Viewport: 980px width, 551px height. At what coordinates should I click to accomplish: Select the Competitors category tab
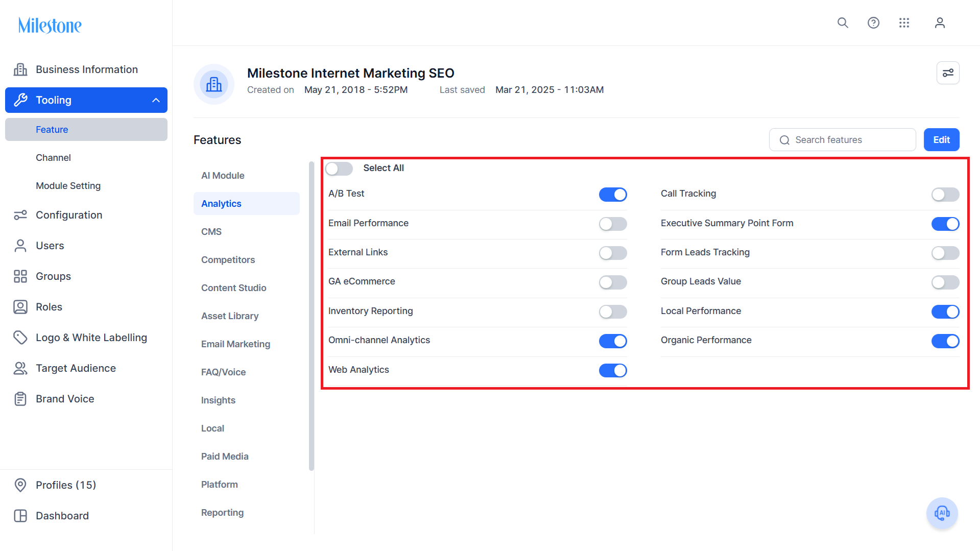coord(247,260)
